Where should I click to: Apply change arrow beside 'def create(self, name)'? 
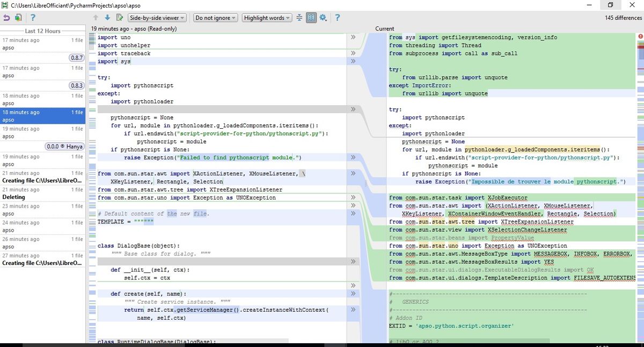pyautogui.click(x=353, y=294)
